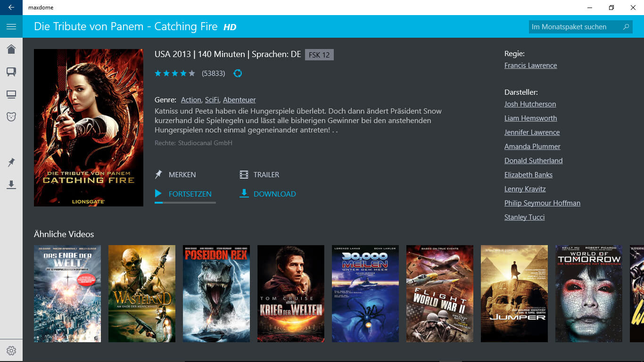This screenshot has width=644, height=362.
Task: Rate the movie using the fifth star
Action: [x=192, y=73]
